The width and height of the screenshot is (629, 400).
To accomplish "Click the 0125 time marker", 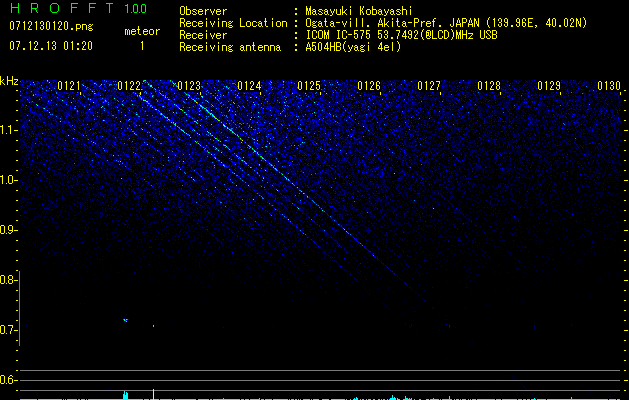I will coord(308,85).
